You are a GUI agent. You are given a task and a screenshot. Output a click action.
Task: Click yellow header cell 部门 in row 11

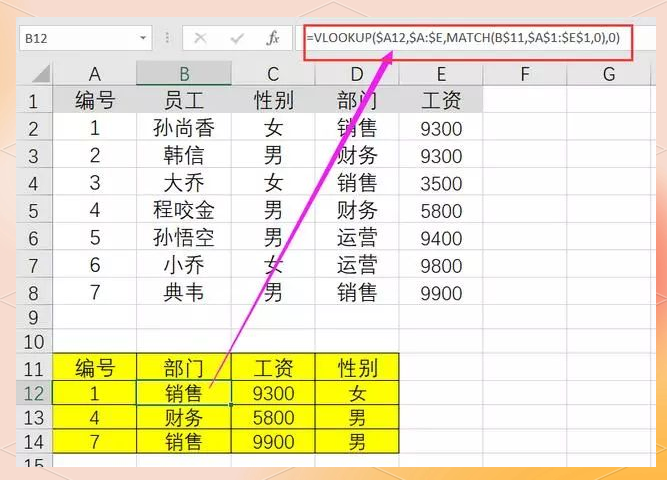tap(184, 368)
